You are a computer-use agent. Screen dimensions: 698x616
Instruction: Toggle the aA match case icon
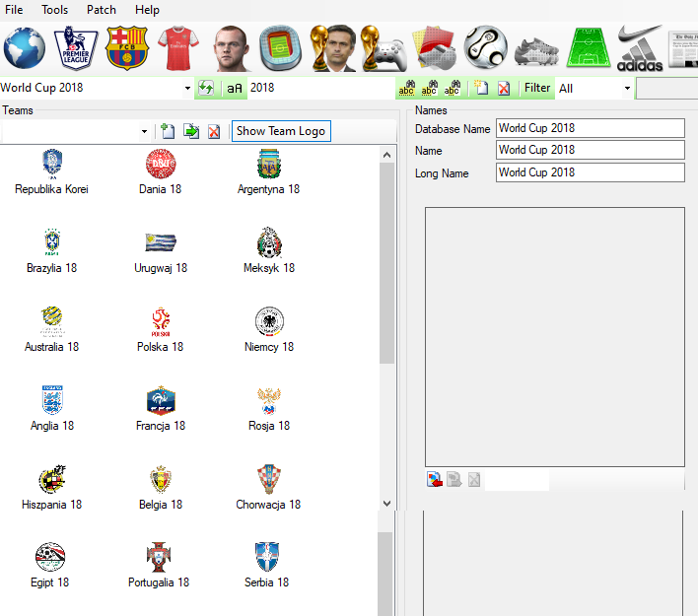click(x=235, y=88)
